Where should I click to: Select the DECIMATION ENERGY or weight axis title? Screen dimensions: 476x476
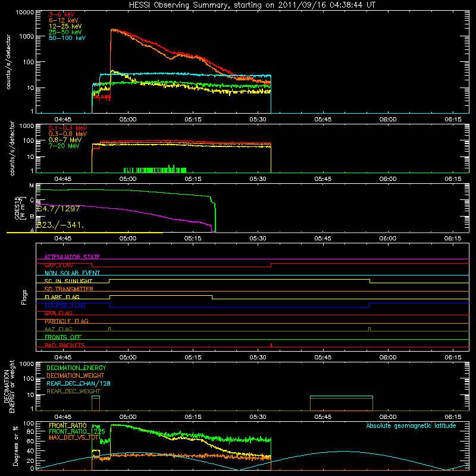pos(9,386)
